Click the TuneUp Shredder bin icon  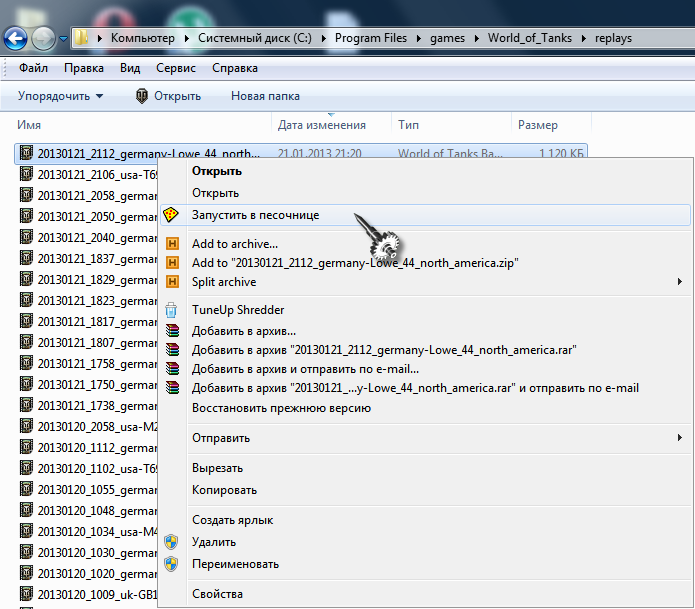[171, 310]
